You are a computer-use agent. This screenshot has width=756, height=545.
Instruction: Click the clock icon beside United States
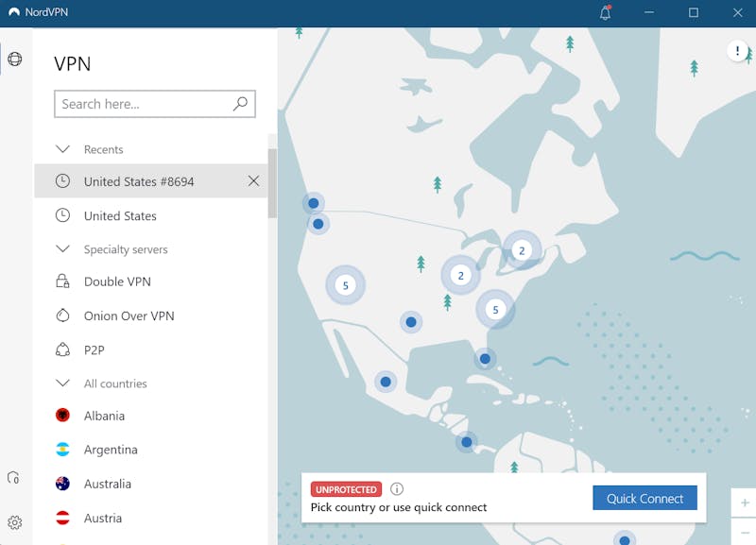tap(62, 215)
